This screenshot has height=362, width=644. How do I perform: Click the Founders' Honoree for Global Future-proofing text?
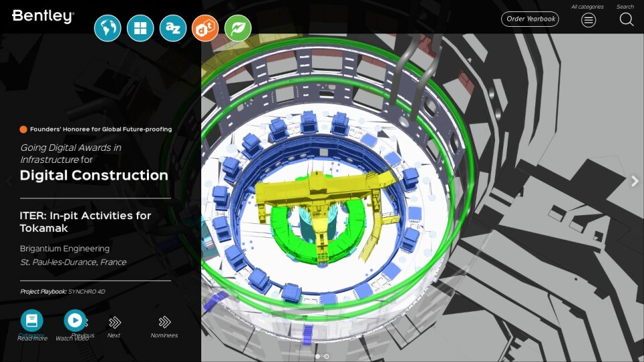(101, 129)
